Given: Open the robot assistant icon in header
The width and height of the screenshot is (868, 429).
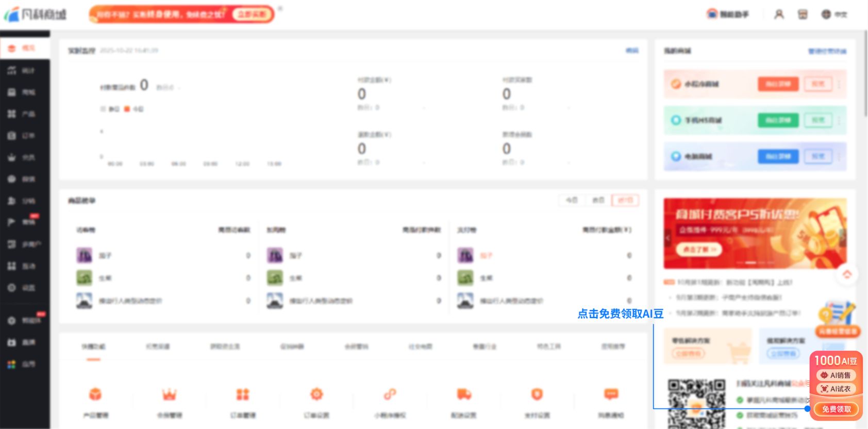Looking at the screenshot, I should tap(712, 14).
